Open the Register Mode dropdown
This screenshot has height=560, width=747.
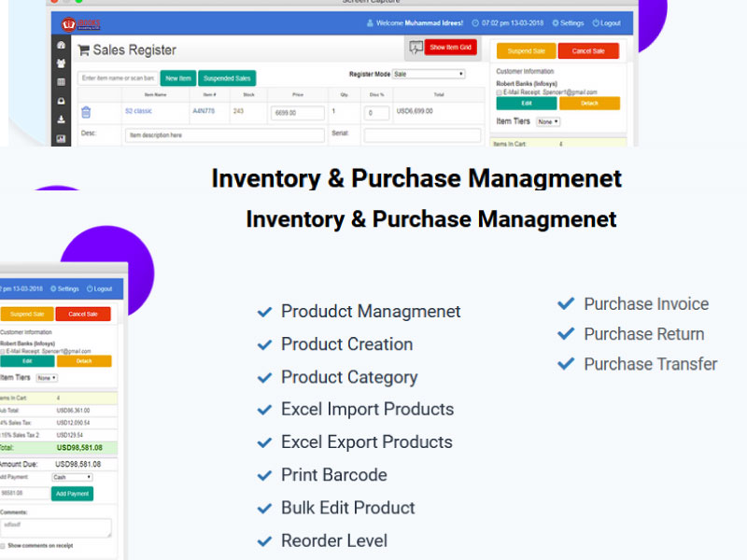(429, 74)
